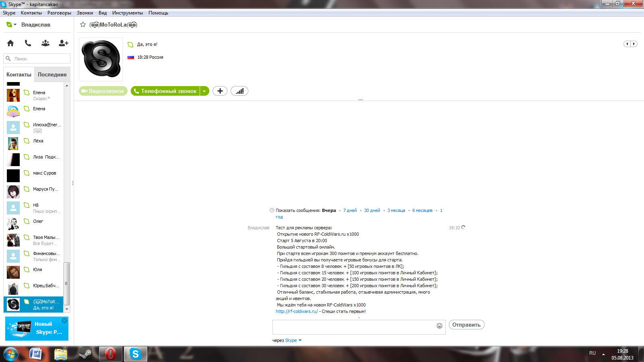The width and height of the screenshot is (644, 362).
Task: Select contact макс Суров
Action: coord(34,176)
